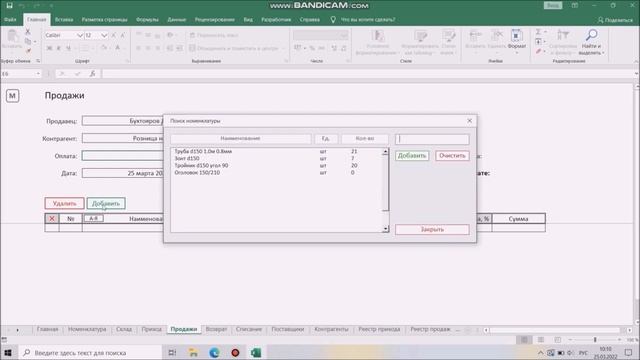The width and height of the screenshot is (640, 360).
Task: Open the Name Box dropdown arrow
Action: [38, 74]
